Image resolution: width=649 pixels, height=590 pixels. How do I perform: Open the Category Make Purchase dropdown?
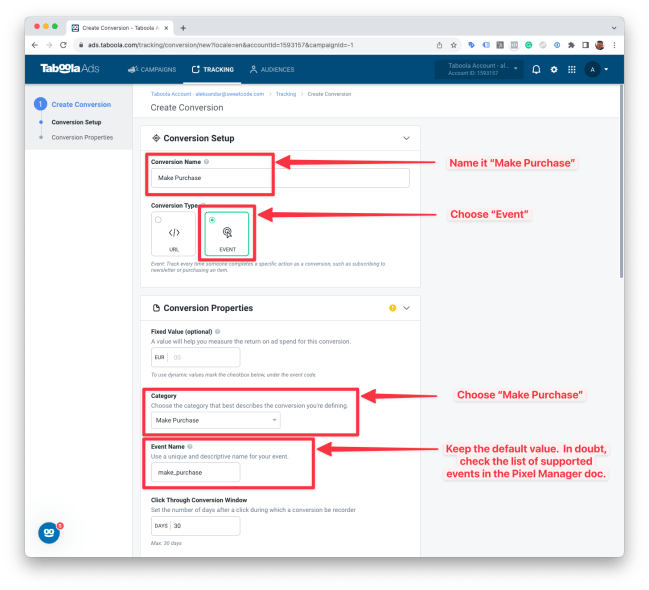pos(216,420)
